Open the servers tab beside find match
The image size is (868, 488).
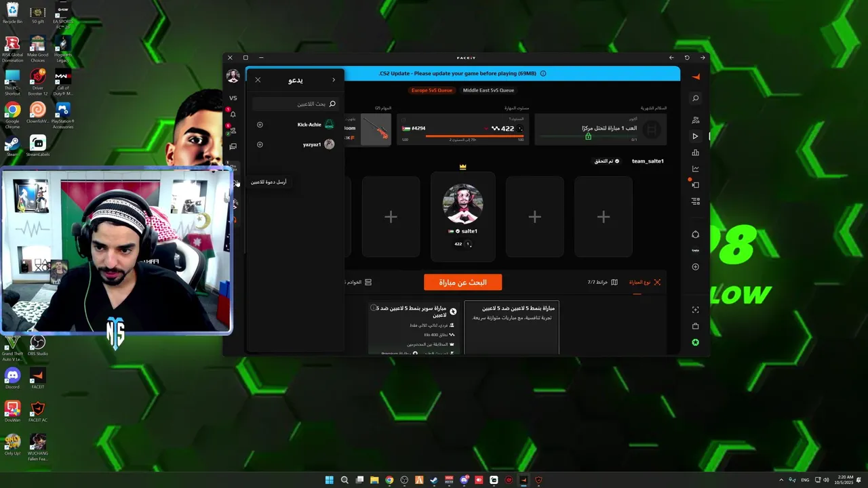[359, 282]
